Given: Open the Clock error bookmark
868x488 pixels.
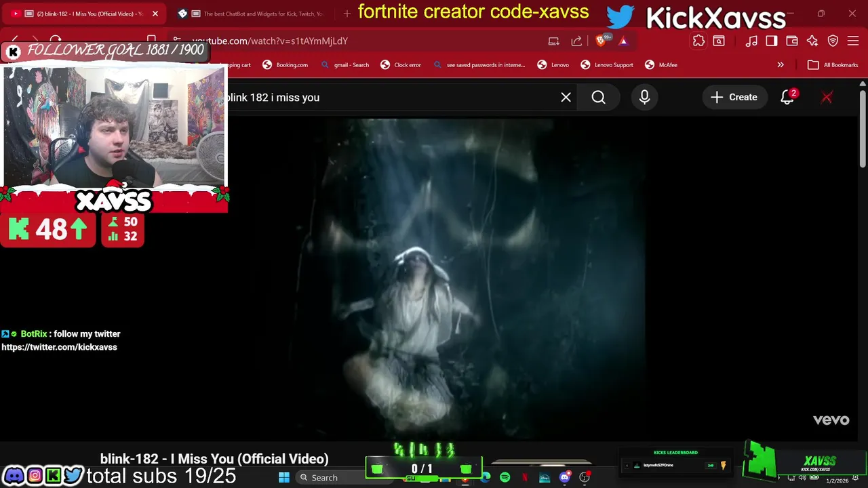Looking at the screenshot, I should pos(401,65).
